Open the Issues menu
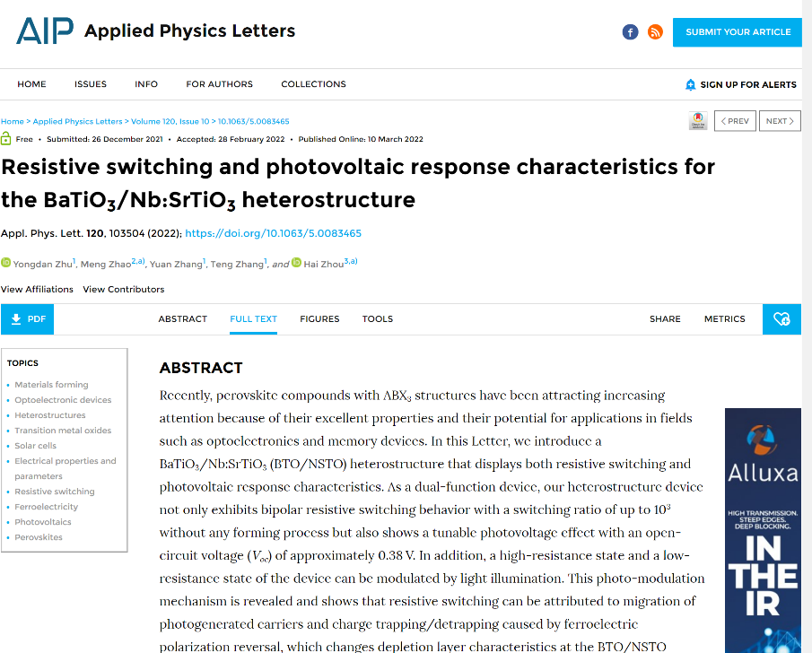The width and height of the screenshot is (812, 653). tap(91, 84)
